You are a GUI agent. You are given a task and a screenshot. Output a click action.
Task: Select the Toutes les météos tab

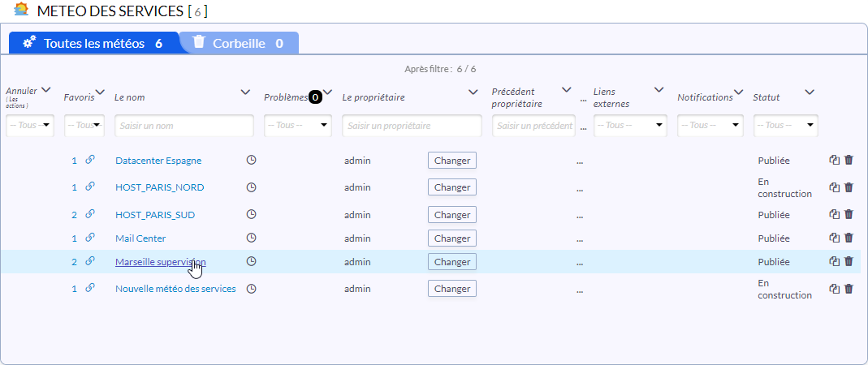[93, 43]
